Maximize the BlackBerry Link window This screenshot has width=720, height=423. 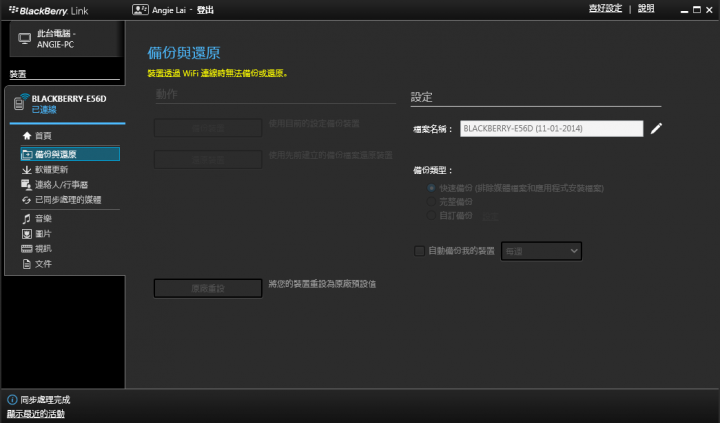click(697, 10)
